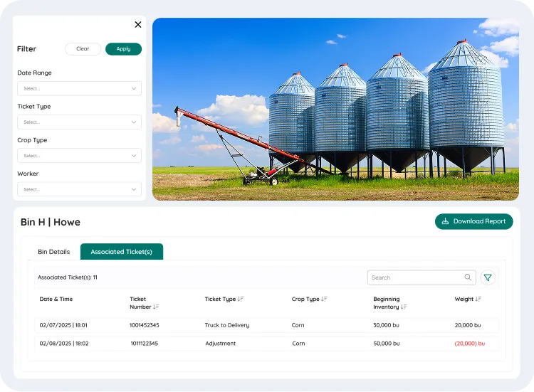
Task: Sort by Ticket Number column icon
Action: (156, 307)
